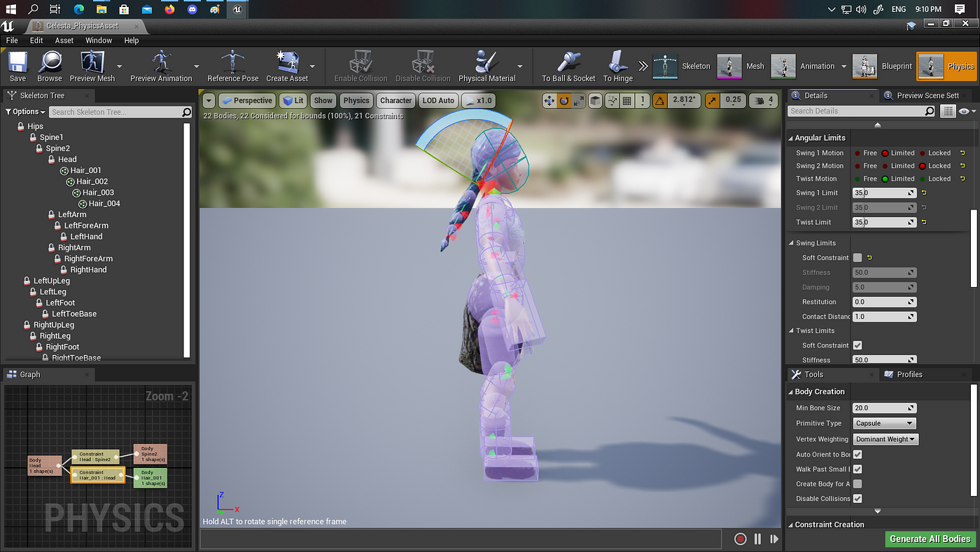The width and height of the screenshot is (980, 552).
Task: Open Skeleton Tree Options dropdown
Action: pos(25,112)
